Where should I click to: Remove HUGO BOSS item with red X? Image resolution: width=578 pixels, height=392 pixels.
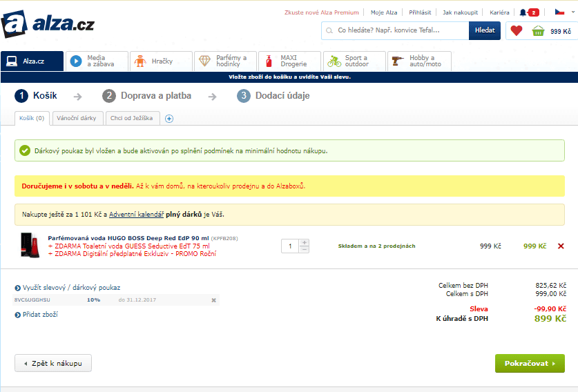click(x=560, y=246)
